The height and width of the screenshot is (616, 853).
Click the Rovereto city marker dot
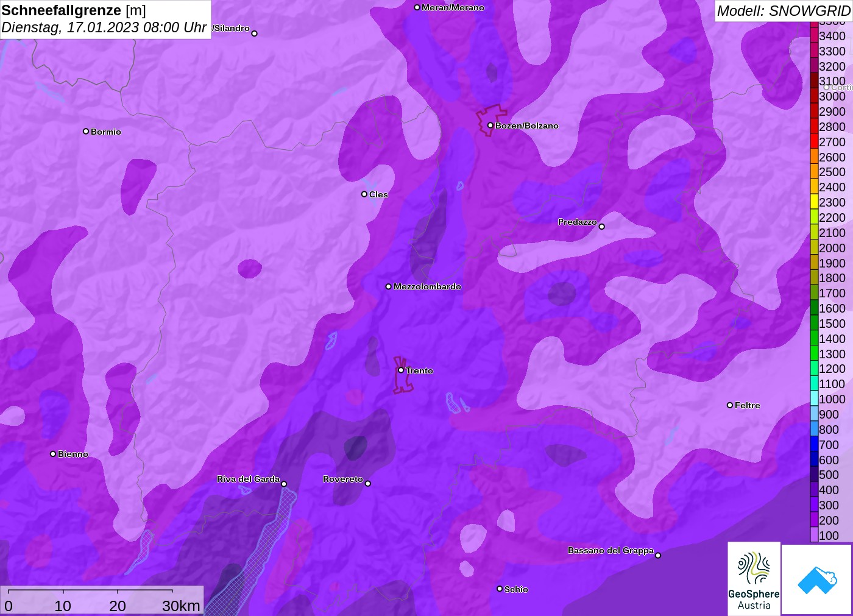(x=368, y=484)
